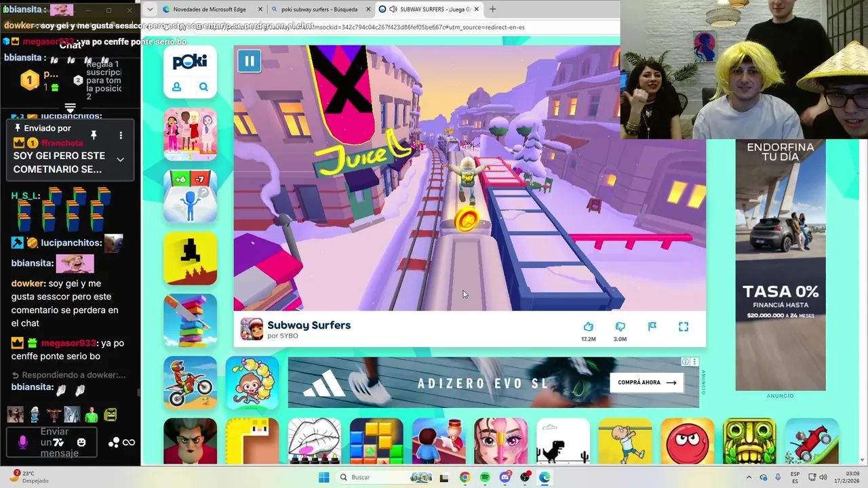This screenshot has width=868, height=488.
Task: Open the Adidas ad info icon
Action: (686, 362)
